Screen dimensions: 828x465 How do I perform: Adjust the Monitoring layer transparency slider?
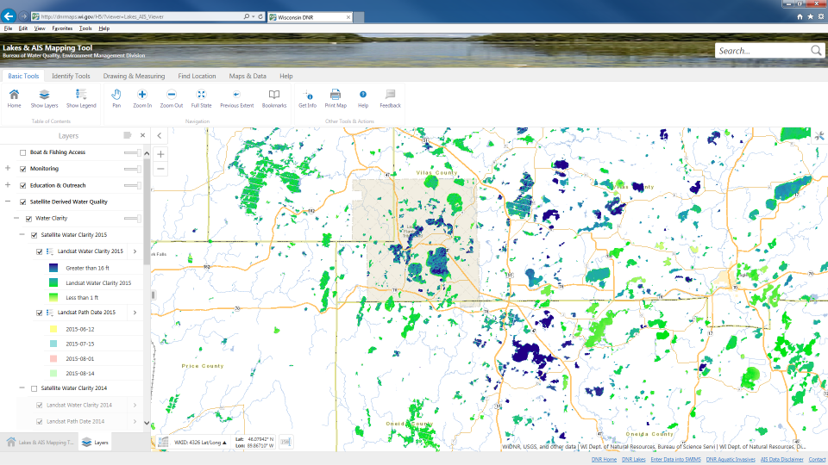tap(131, 169)
